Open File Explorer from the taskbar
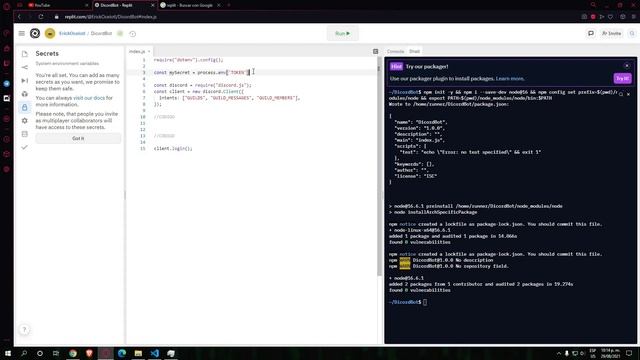Image resolution: width=640 pixels, height=360 pixels. pyautogui.click(x=138, y=353)
